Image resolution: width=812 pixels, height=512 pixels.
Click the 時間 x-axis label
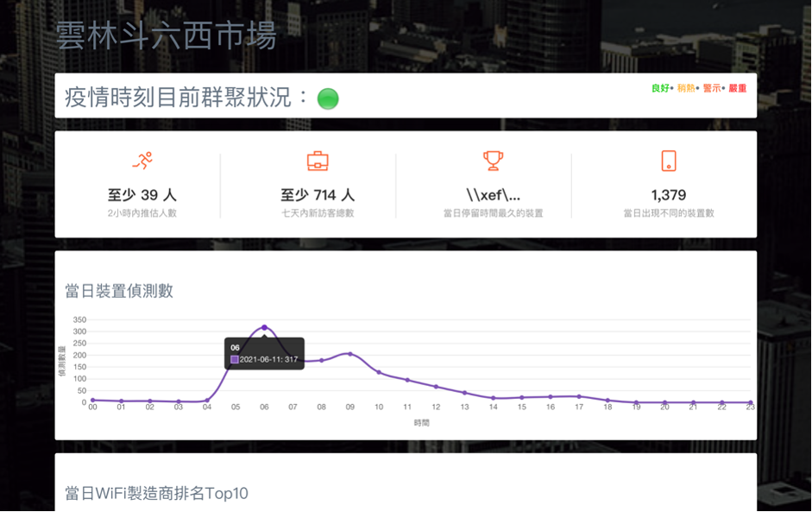[x=422, y=423]
